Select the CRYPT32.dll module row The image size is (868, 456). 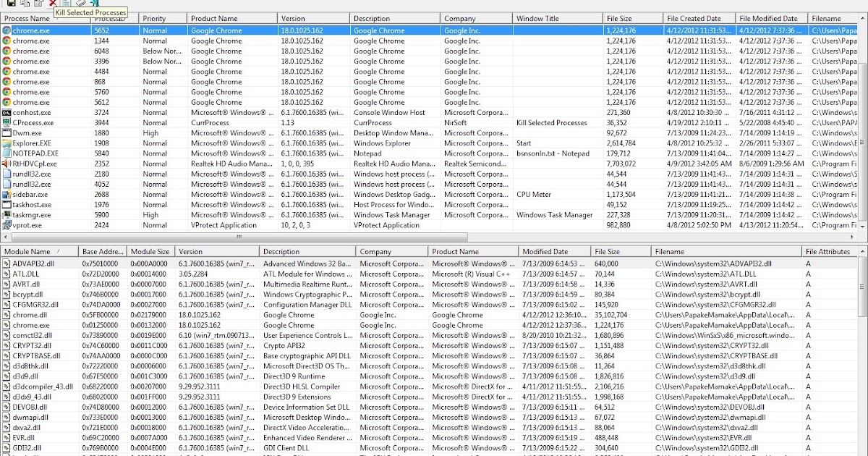(x=429, y=345)
